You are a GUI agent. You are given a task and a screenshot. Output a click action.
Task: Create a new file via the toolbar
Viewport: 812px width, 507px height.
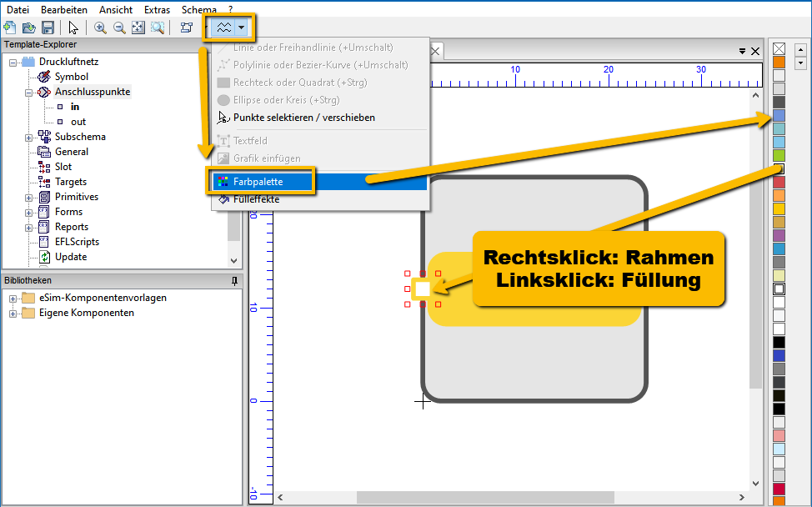(x=9, y=28)
